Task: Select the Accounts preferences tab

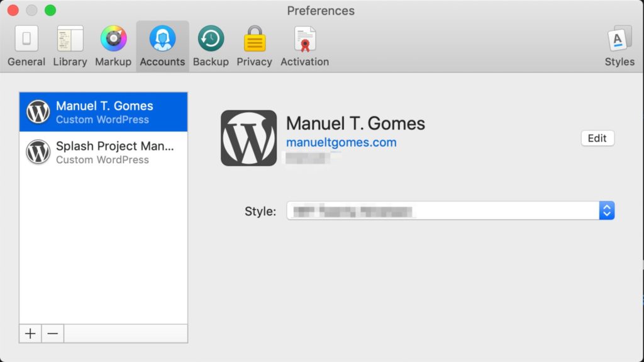Action: pos(163,47)
